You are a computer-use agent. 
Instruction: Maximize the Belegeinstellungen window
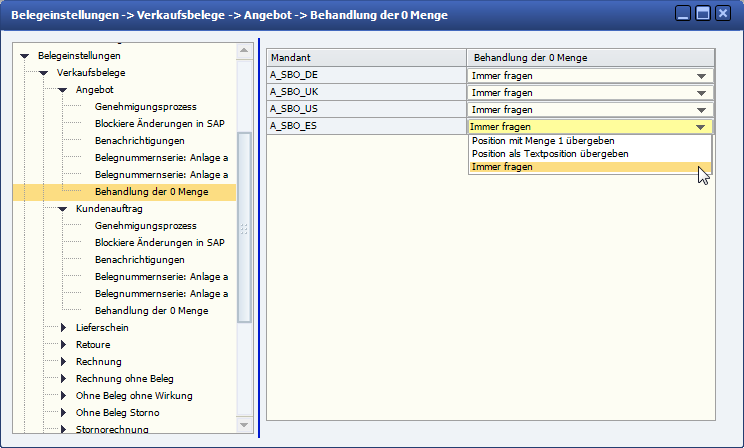point(703,14)
